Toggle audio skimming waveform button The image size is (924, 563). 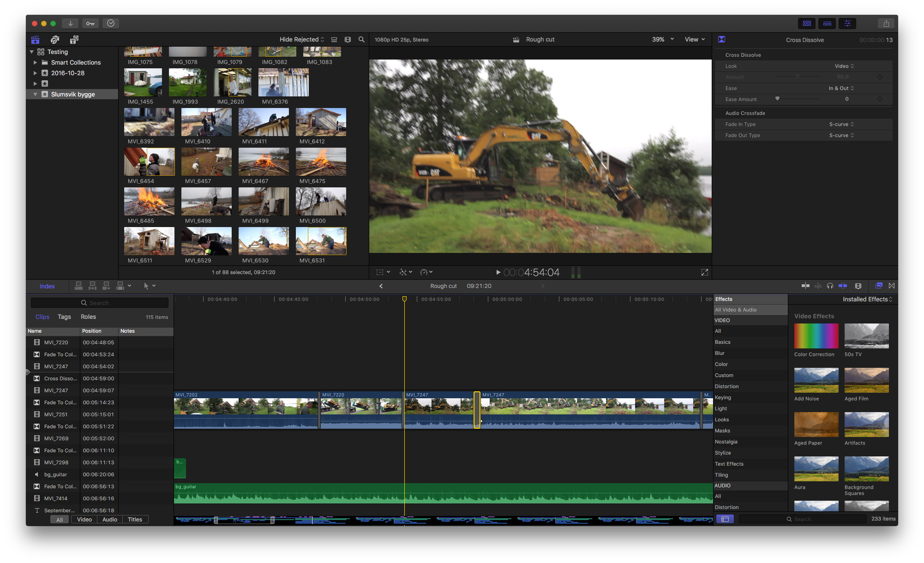pos(818,286)
